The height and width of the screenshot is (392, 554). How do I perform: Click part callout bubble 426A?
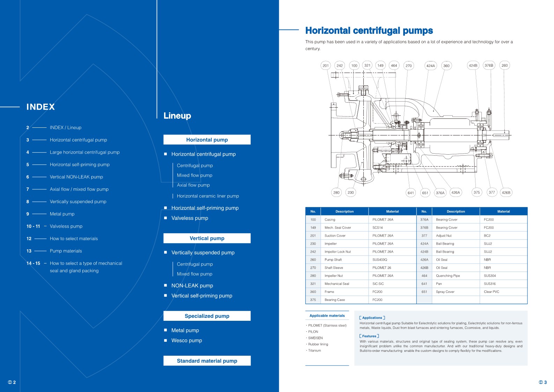(456, 192)
